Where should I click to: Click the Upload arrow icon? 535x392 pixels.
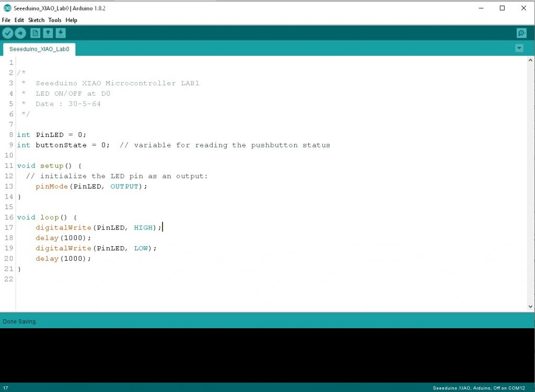coord(20,33)
